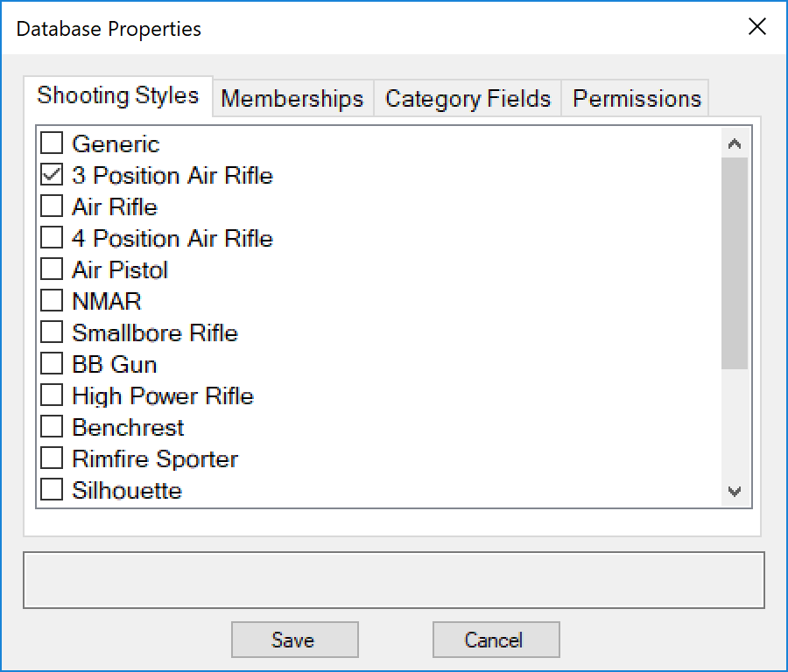Check 4 Position Air Rifle

[52, 237]
